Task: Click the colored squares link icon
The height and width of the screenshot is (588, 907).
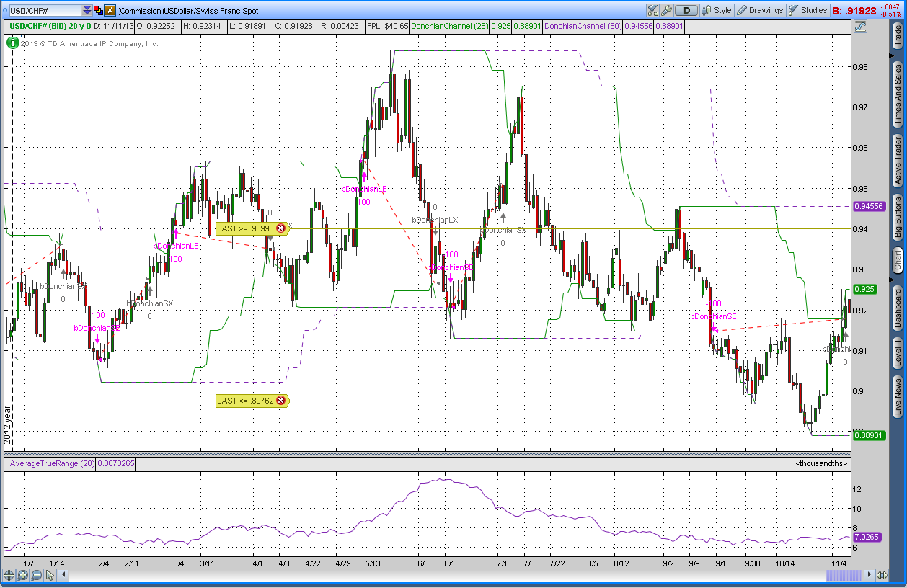Action: coord(98,11)
